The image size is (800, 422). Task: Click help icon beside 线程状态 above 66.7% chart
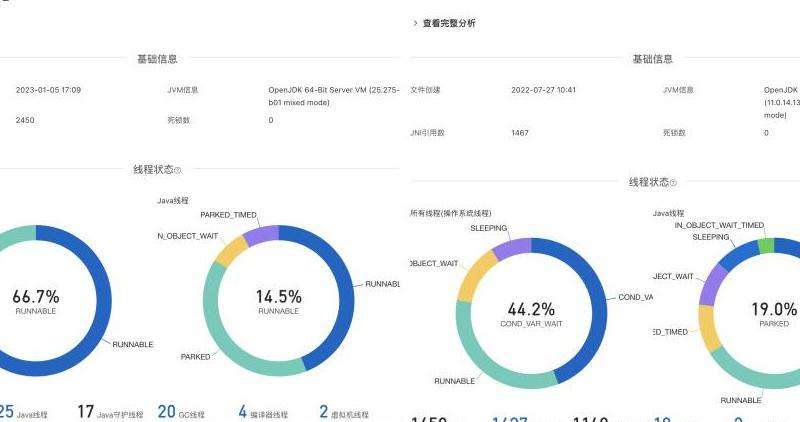178,171
